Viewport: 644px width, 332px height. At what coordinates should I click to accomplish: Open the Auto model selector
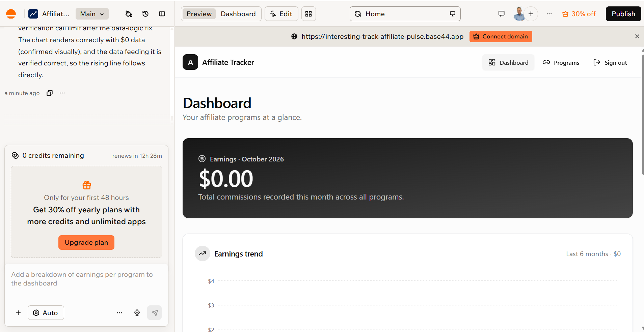(46, 313)
